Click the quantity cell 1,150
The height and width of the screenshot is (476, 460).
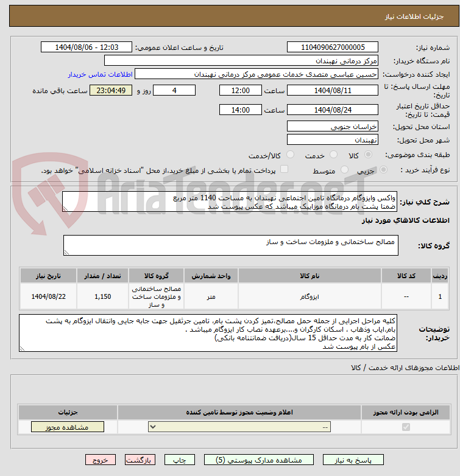[x=103, y=296]
